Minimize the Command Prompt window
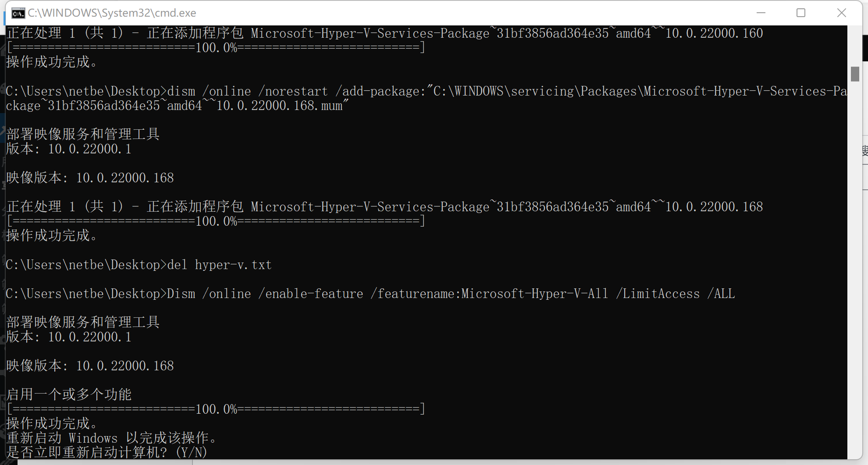868x465 pixels. pos(760,13)
